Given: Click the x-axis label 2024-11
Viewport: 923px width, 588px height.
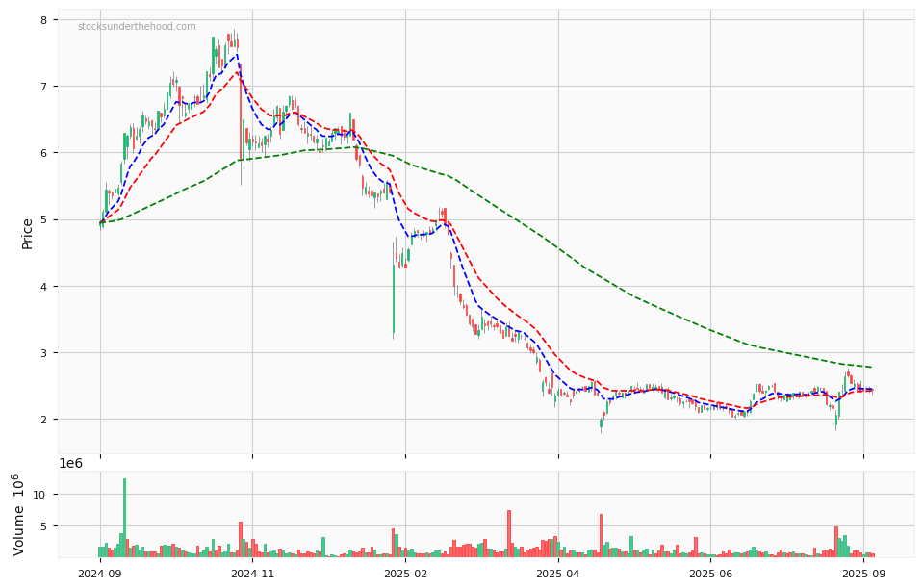Looking at the screenshot, I should pyautogui.click(x=252, y=574).
